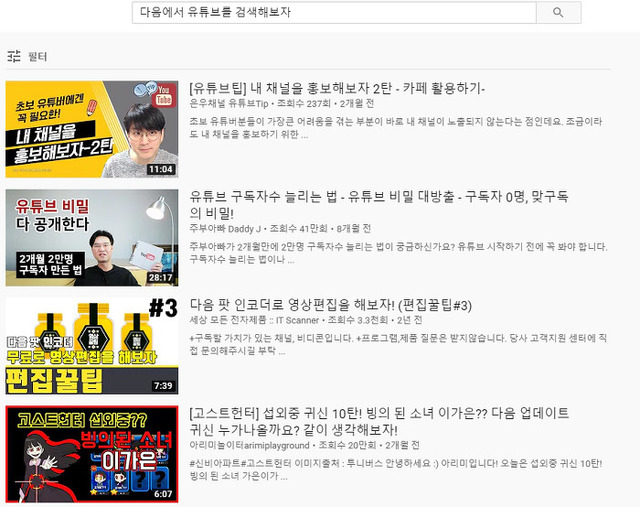Open the 내 채널을 홍보해보자 2탄 video thumbnail

(x=92, y=129)
